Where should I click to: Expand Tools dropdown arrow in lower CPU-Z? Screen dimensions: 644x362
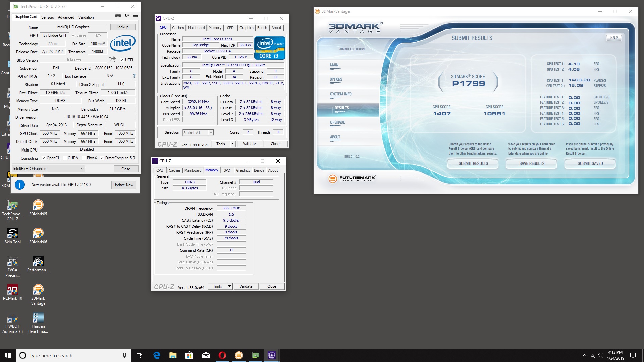[x=229, y=286]
